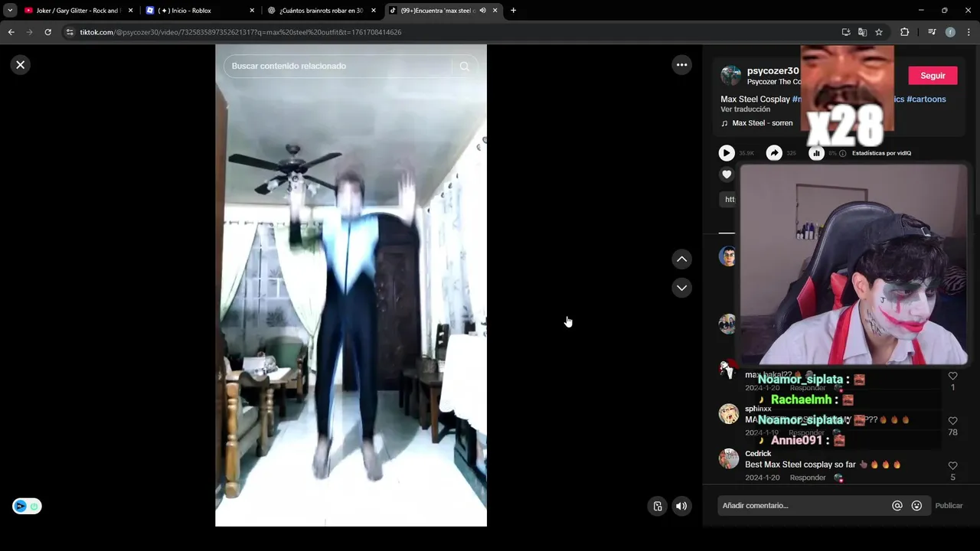Open sphinxx's profile avatar

tap(729, 414)
